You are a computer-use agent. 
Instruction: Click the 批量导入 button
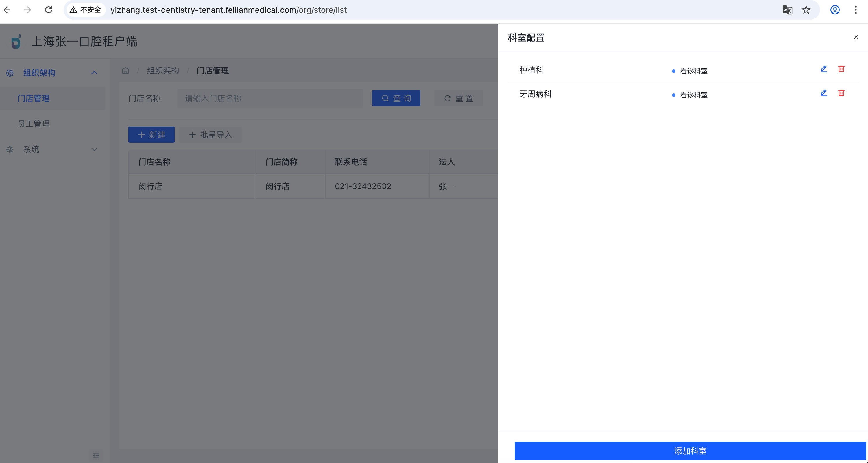(x=210, y=135)
